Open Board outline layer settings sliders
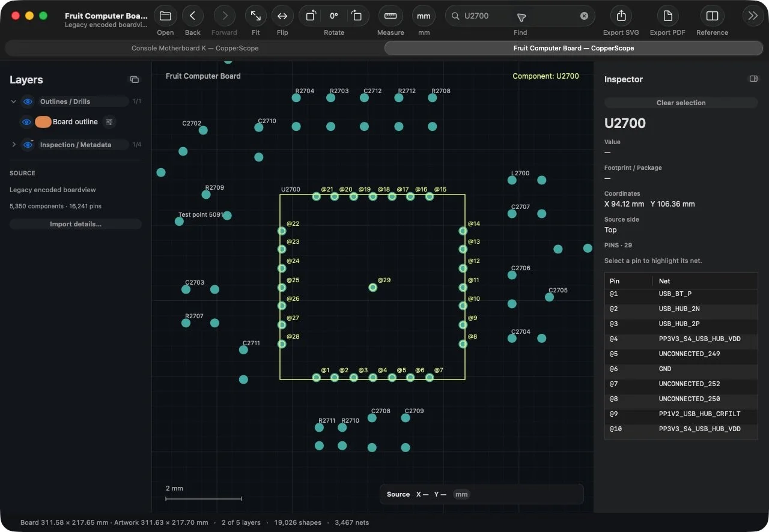This screenshot has width=769, height=532. click(109, 122)
